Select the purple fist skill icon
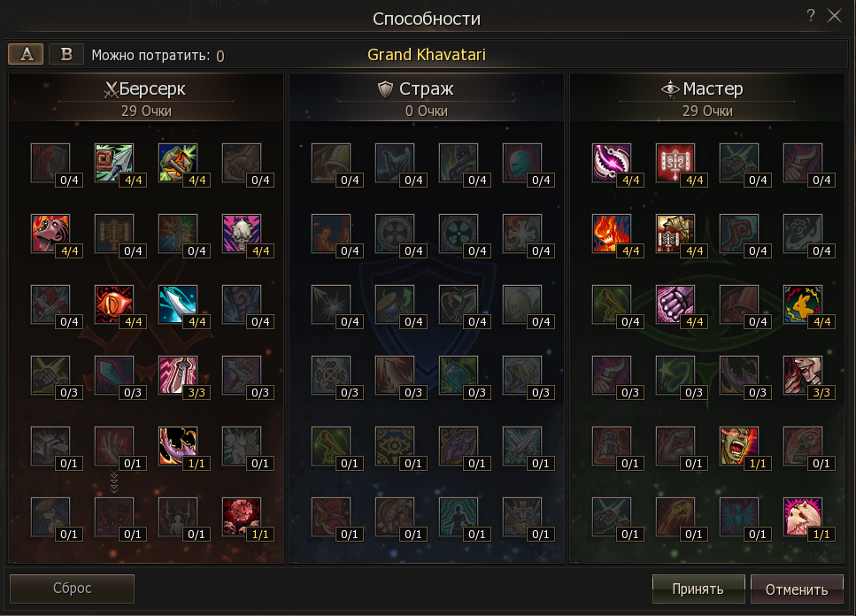The width and height of the screenshot is (856, 616). pyautogui.click(x=675, y=304)
